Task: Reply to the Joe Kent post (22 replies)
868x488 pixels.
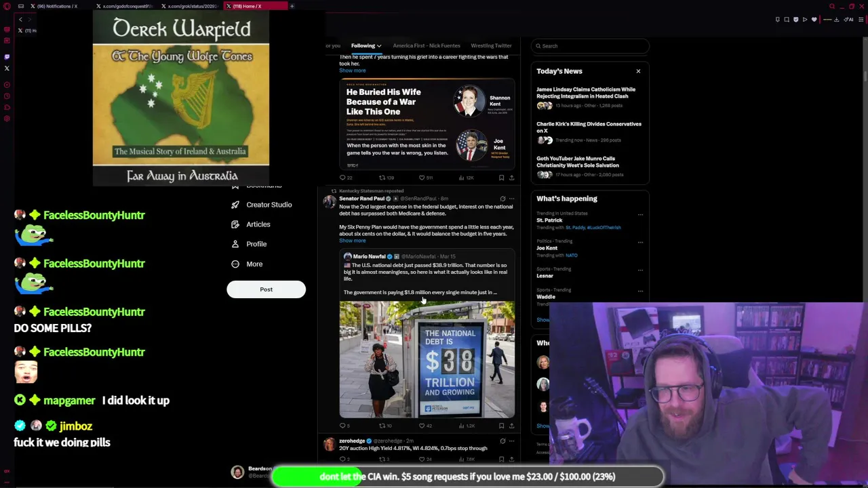Action: [x=344, y=178]
